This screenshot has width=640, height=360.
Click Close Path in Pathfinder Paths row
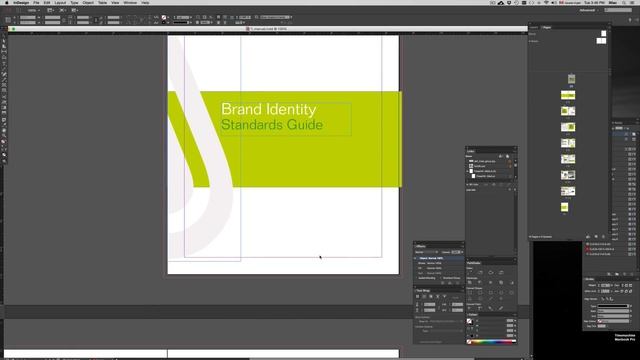[x=491, y=273]
